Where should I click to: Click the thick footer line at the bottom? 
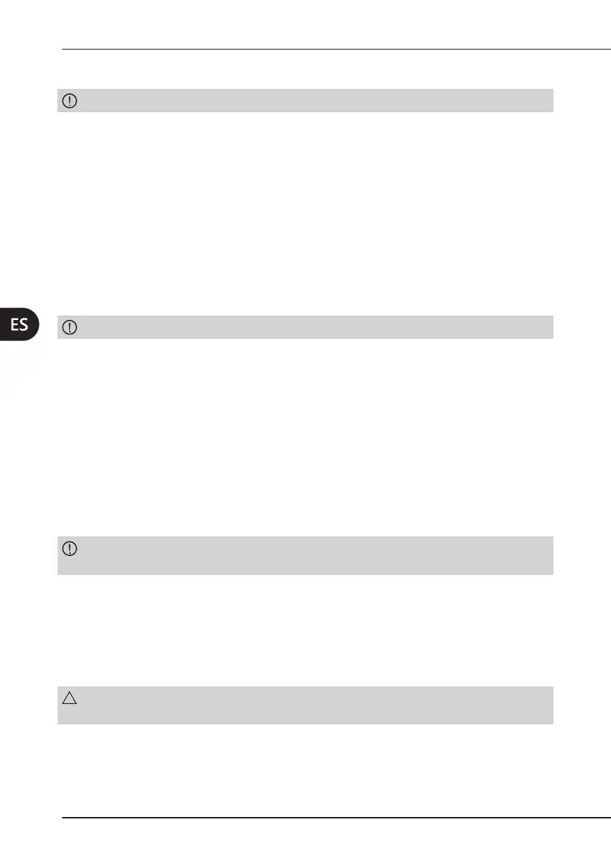coord(335,818)
